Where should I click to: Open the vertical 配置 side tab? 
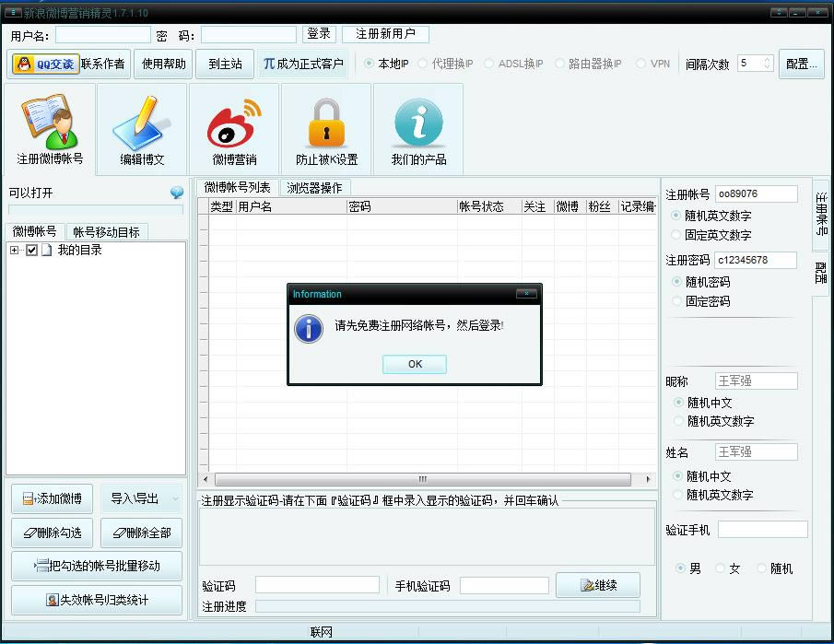[822, 273]
